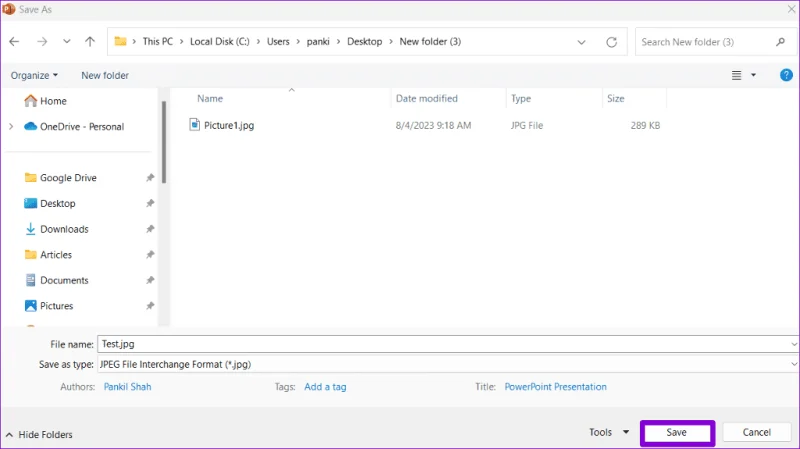Image resolution: width=800 pixels, height=449 pixels.
Task: Open Documents in sidebar
Action: coord(57,280)
